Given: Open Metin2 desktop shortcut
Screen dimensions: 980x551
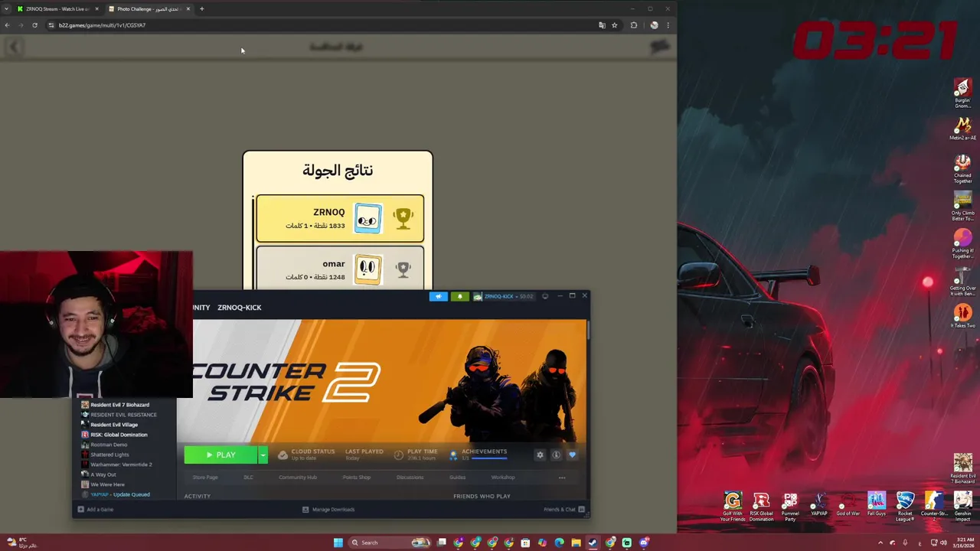Looking at the screenshot, I should (962, 129).
